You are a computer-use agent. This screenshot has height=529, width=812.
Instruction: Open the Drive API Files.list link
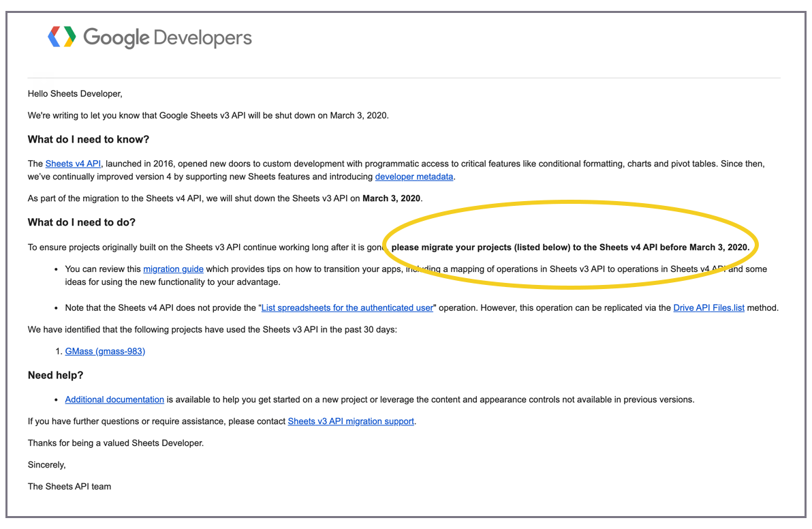[x=708, y=307]
